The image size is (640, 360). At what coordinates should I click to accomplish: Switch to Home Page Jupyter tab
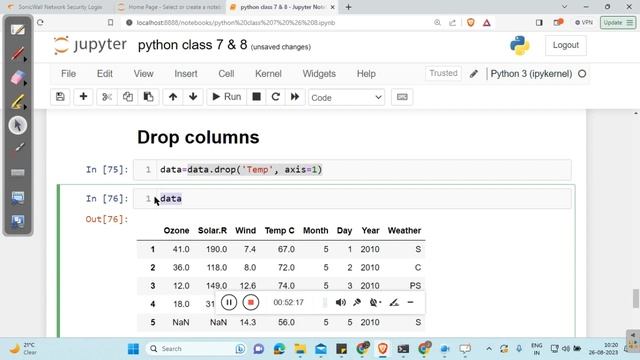point(169,7)
